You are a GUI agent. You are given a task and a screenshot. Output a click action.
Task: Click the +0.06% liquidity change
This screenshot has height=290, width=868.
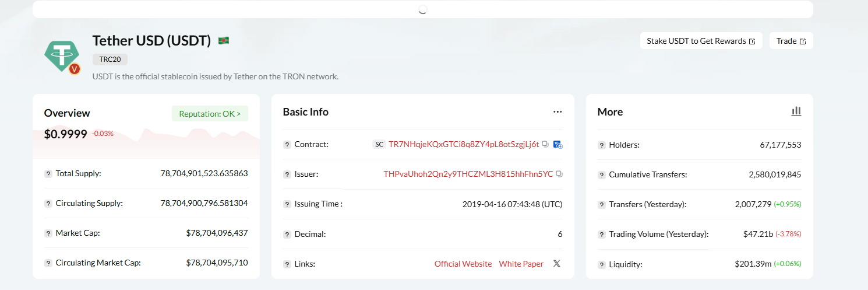(788, 264)
